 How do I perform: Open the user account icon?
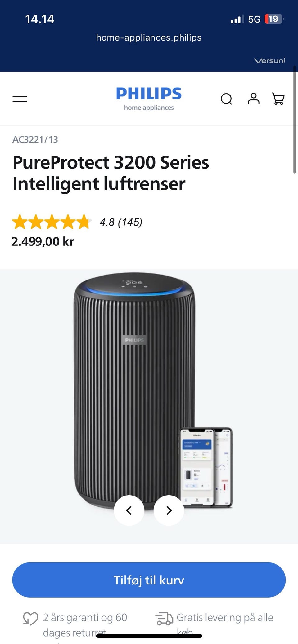253,99
